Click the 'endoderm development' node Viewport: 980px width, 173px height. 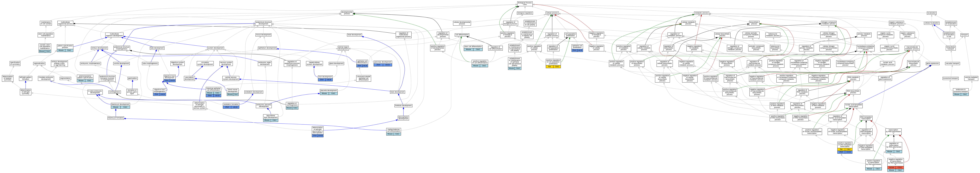point(254,92)
